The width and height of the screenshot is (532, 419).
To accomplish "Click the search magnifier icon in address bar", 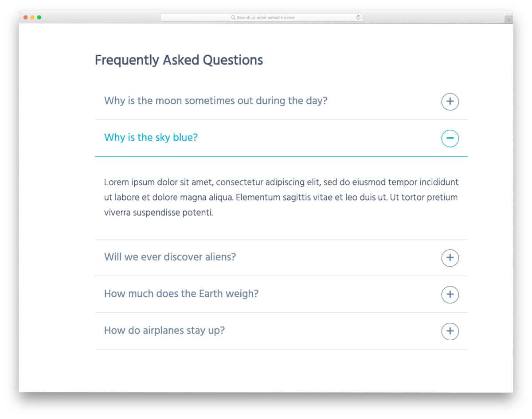I will (x=233, y=18).
